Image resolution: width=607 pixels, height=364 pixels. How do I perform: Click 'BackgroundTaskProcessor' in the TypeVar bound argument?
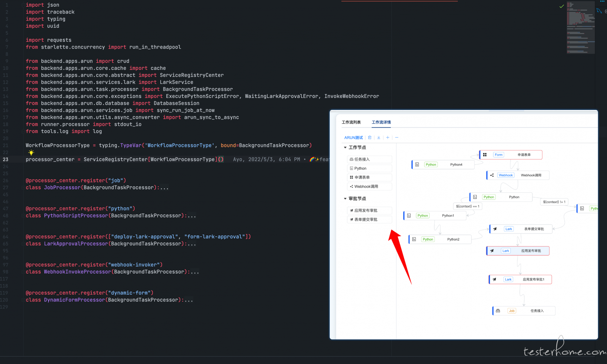click(274, 145)
